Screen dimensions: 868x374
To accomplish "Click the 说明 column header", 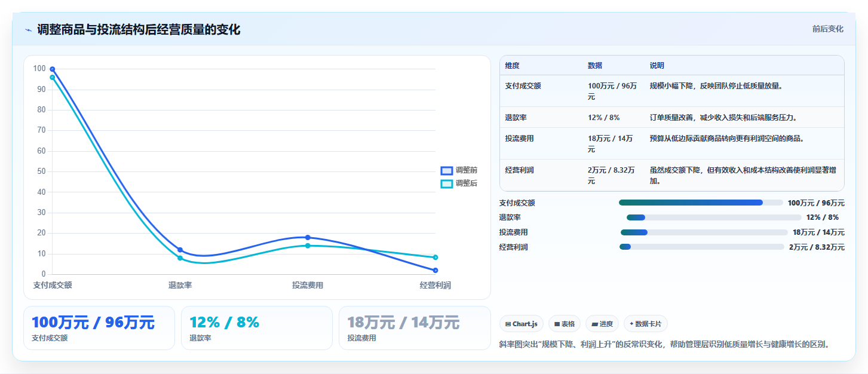I will click(x=657, y=66).
